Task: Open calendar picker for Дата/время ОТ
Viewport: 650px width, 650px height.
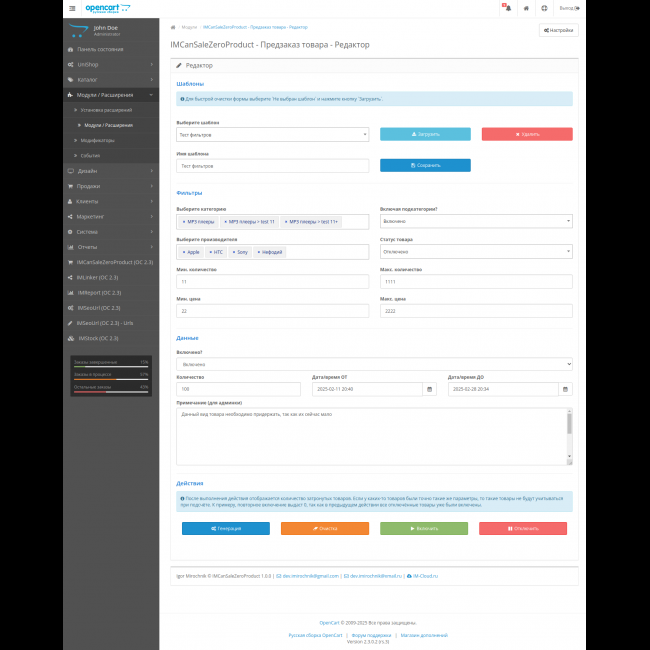Action: pos(430,389)
